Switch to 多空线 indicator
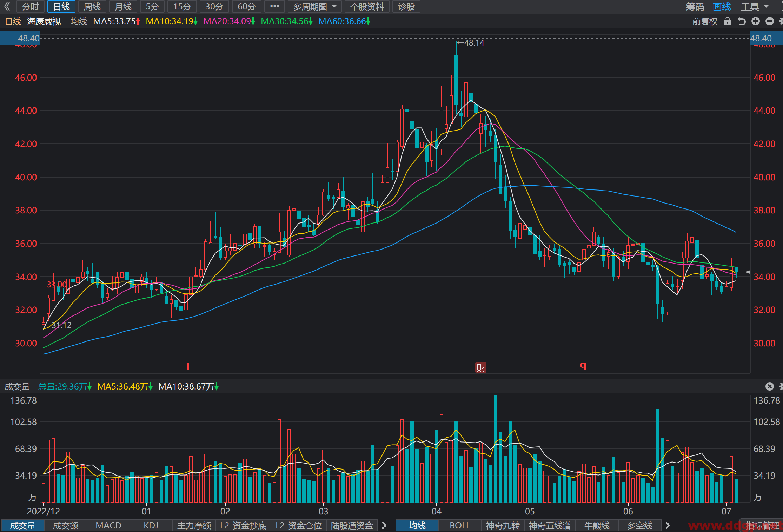Image resolution: width=783 pixels, height=532 pixels. tap(640, 525)
